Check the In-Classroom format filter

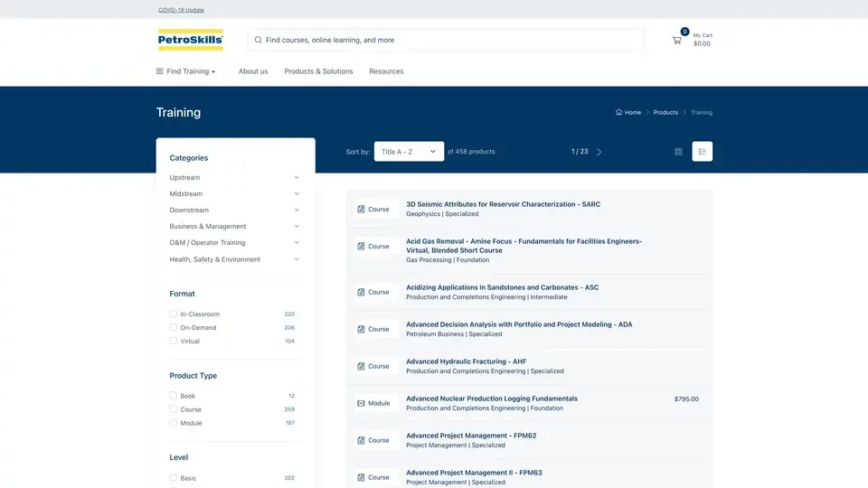coord(174,314)
